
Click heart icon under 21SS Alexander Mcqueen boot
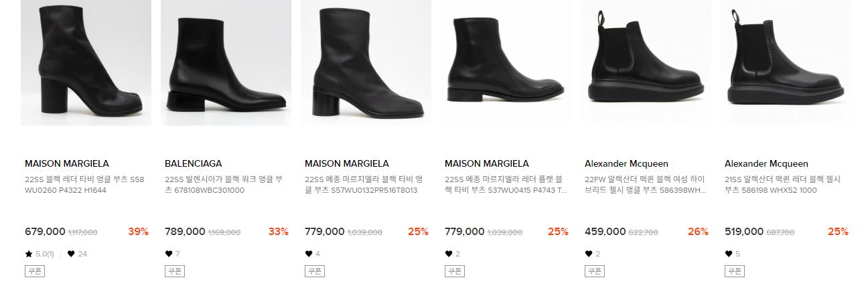729,254
